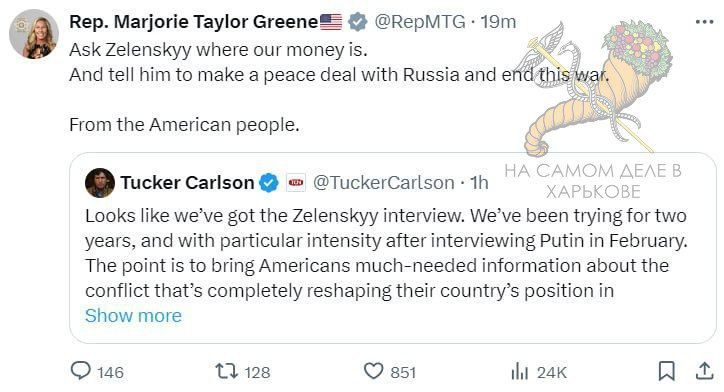Open the @RepMTG handle link

click(419, 22)
